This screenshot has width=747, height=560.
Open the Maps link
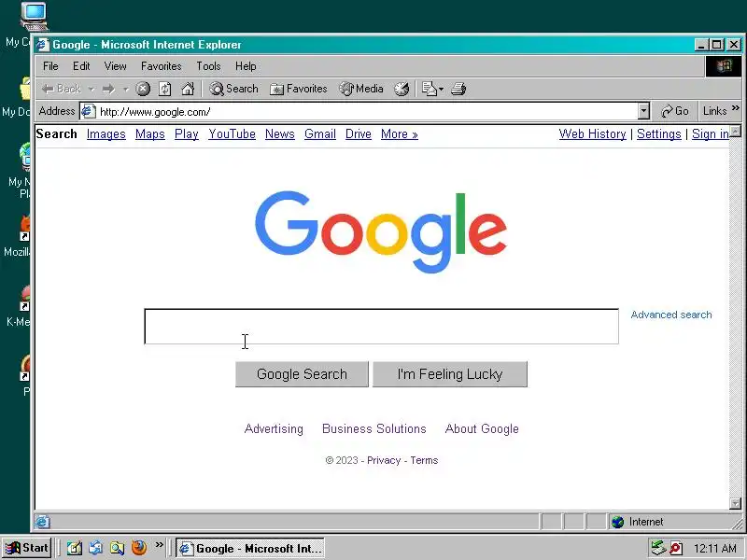[x=150, y=134]
